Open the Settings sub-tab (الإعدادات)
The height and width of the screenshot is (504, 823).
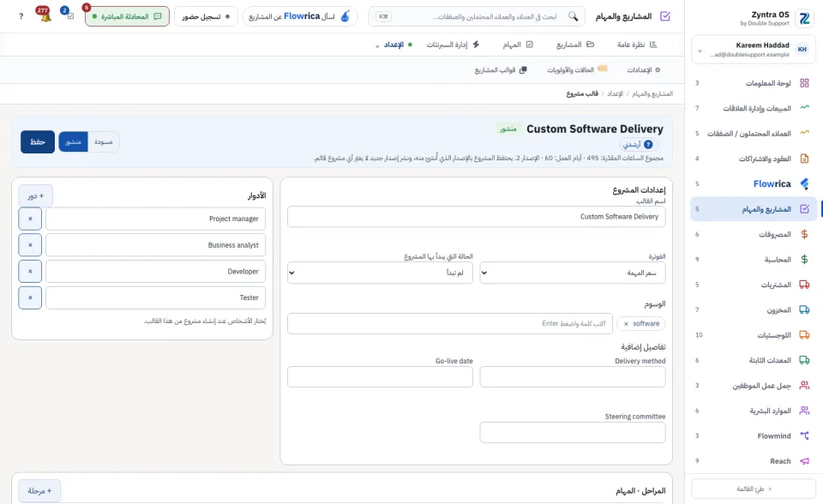click(x=644, y=69)
